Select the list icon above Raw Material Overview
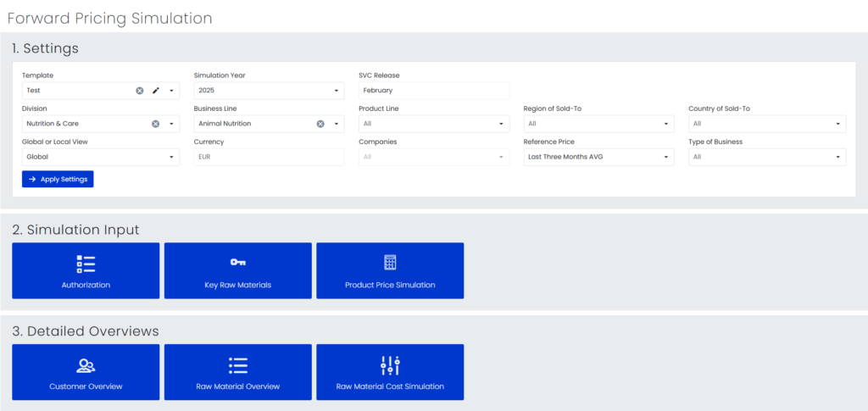 pos(238,365)
